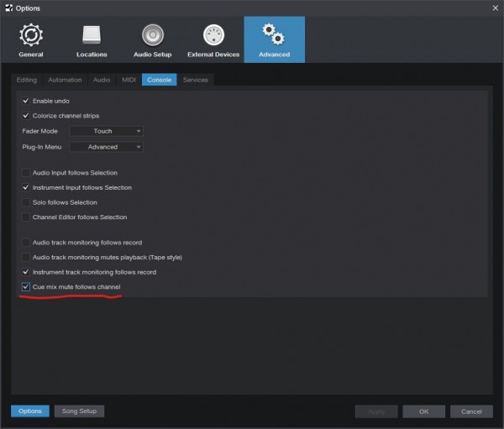The height and width of the screenshot is (429, 504).
Task: Open the External Devices page
Action: pos(213,39)
